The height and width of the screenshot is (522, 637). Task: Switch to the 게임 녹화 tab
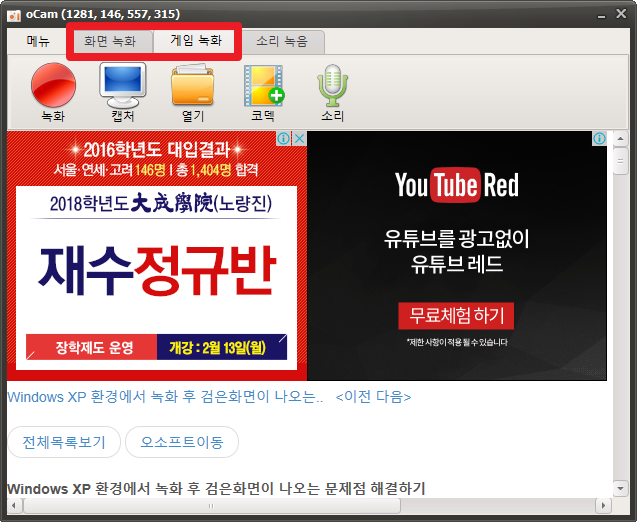pos(196,41)
